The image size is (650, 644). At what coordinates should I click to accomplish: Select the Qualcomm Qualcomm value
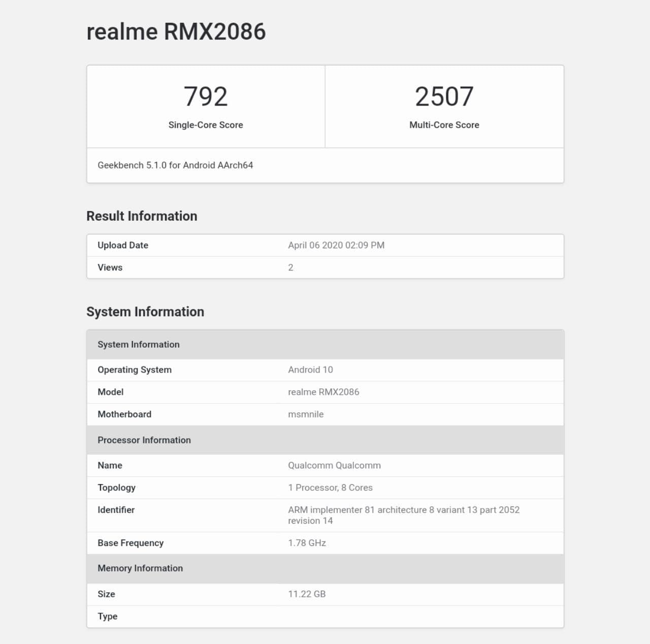coord(334,465)
